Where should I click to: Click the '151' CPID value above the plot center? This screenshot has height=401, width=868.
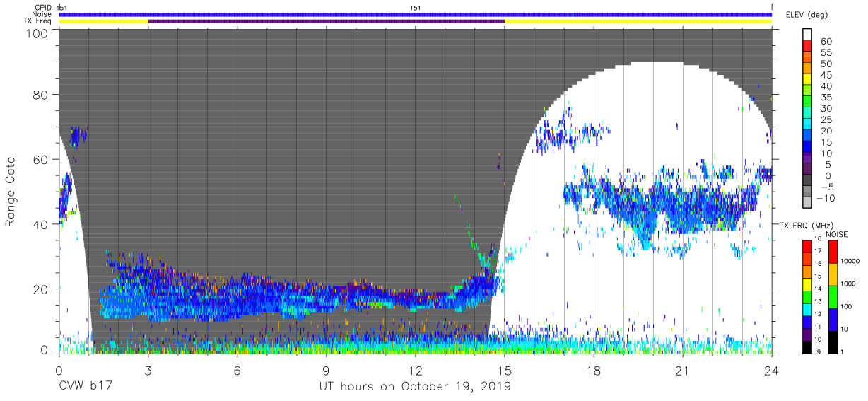tap(416, 8)
